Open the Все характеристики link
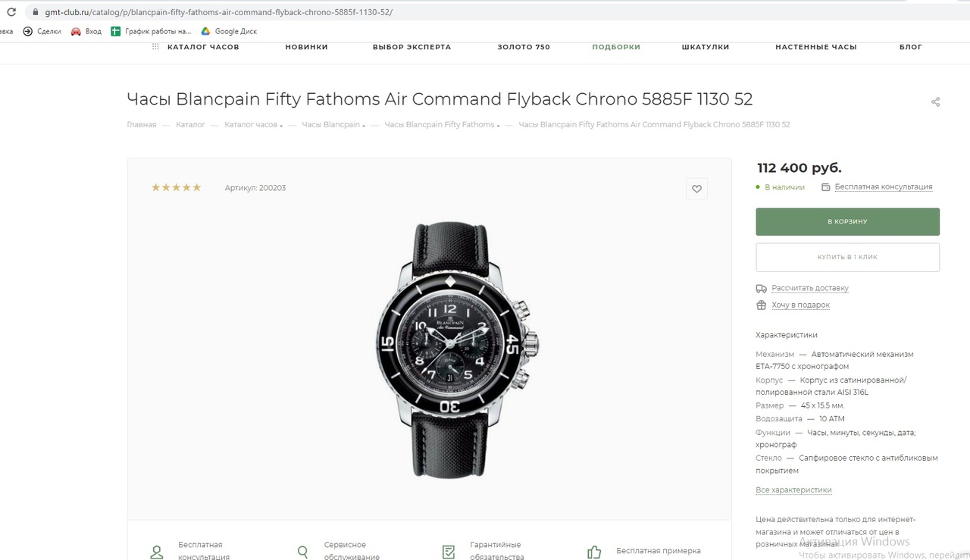Image resolution: width=970 pixels, height=560 pixels. (793, 490)
